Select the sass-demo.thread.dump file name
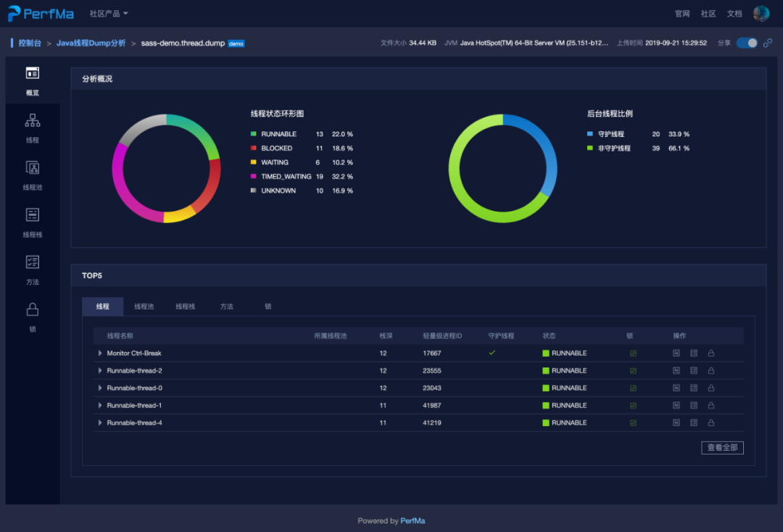783x532 pixels. [183, 43]
